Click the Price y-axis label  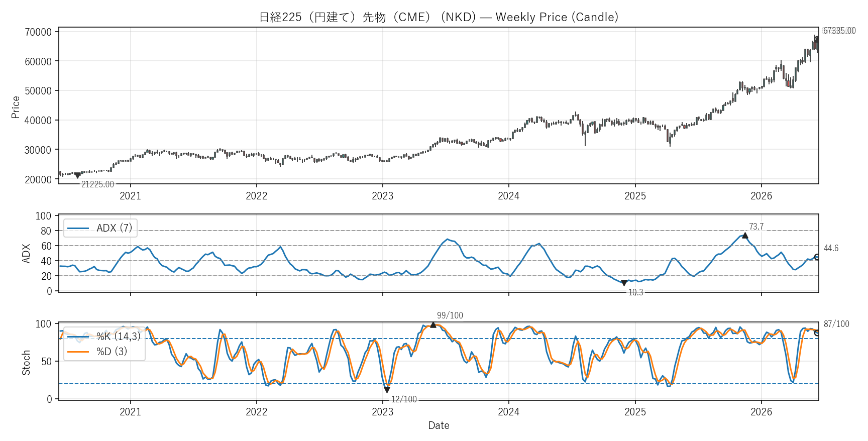(16, 107)
